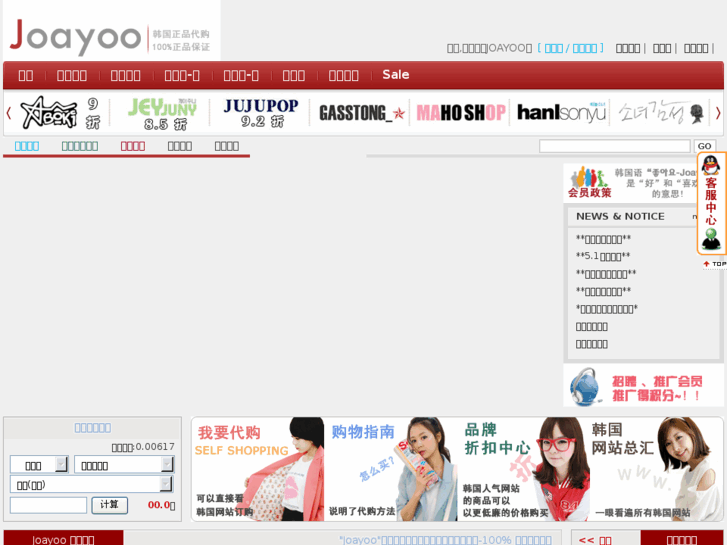This screenshot has height=545, width=727.
Task: Open the ABOKI brand logo
Action: (x=59, y=113)
